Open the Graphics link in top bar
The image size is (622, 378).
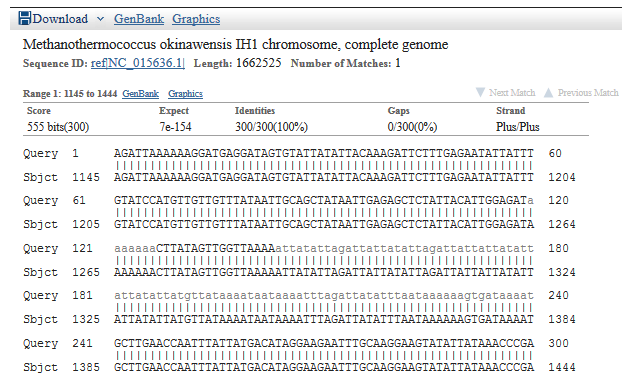point(196,19)
